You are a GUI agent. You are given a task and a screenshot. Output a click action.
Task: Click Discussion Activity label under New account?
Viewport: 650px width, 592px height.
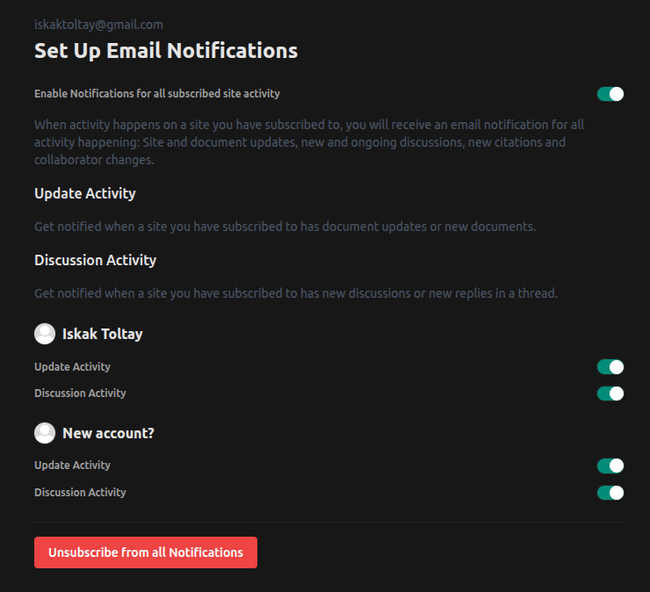[80, 492]
